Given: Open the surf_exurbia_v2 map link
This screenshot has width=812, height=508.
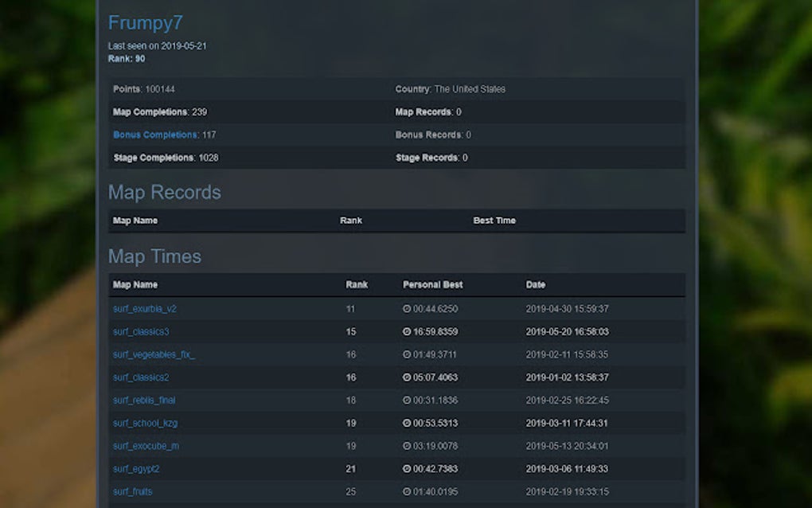Looking at the screenshot, I should coord(144,309).
